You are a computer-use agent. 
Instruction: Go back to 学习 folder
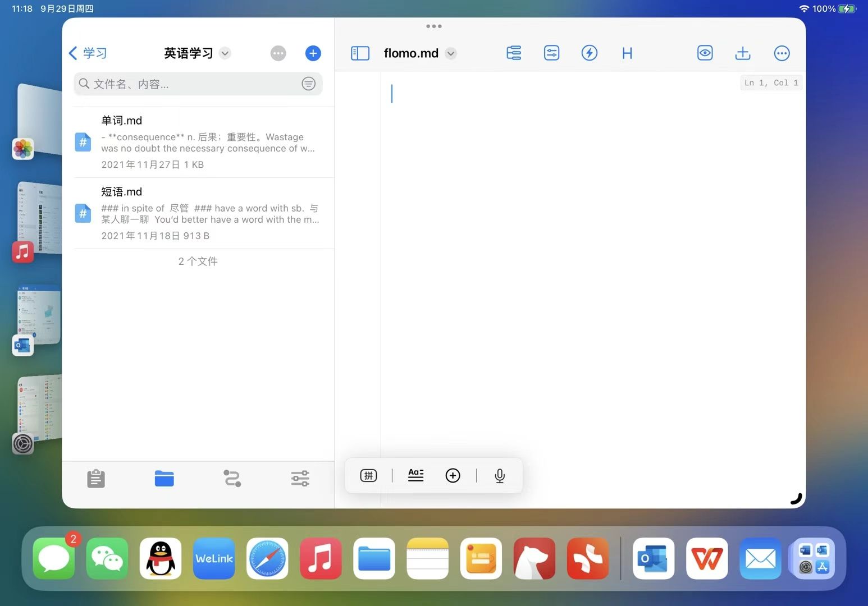coord(88,53)
